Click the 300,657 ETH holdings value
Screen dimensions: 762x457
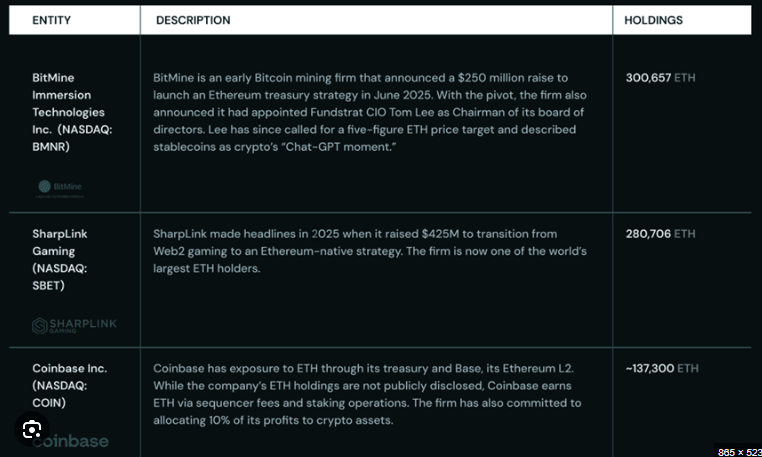point(660,78)
